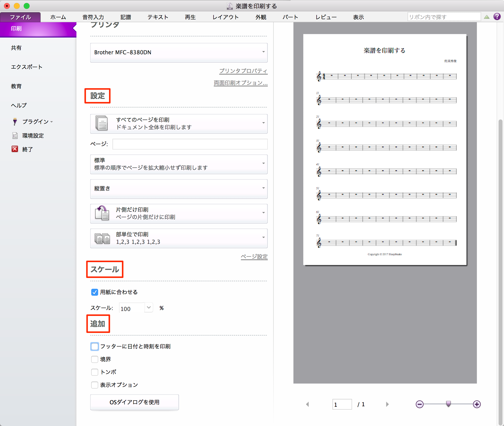Select エクスポート in the sidebar
The image size is (504, 426).
click(27, 67)
